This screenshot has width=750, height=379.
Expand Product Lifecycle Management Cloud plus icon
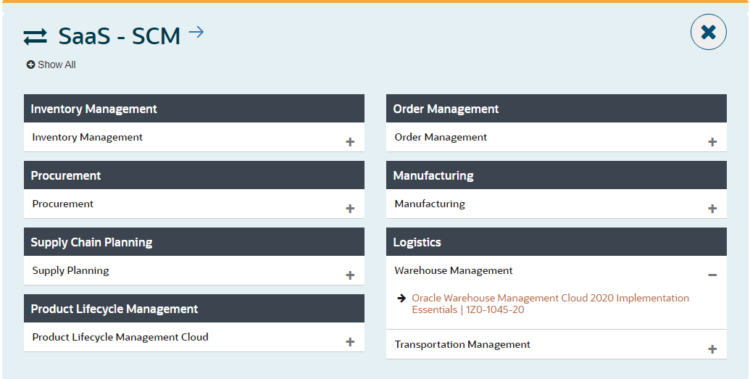click(x=350, y=342)
